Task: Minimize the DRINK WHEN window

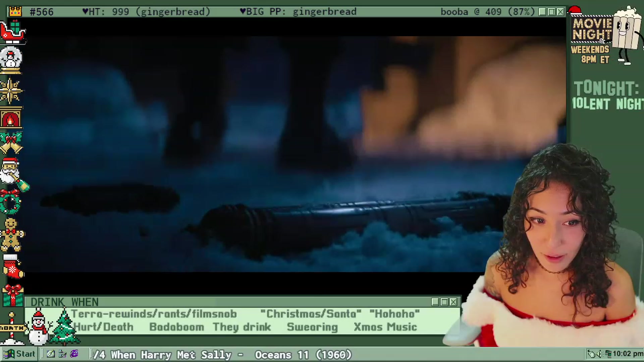Action: pyautogui.click(x=435, y=302)
